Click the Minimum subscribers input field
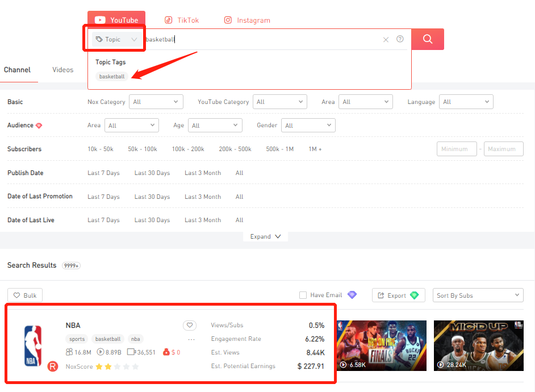 [x=457, y=149]
